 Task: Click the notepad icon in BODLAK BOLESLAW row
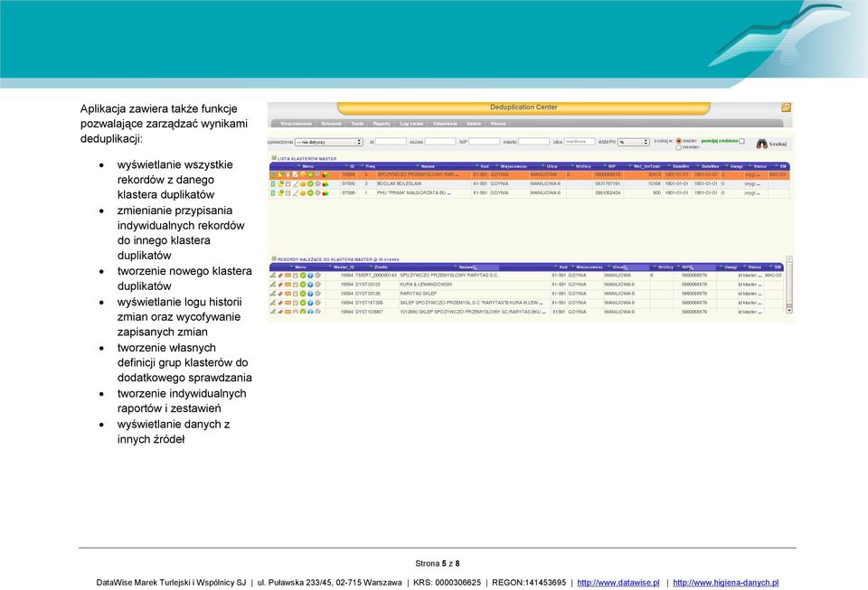point(288,184)
